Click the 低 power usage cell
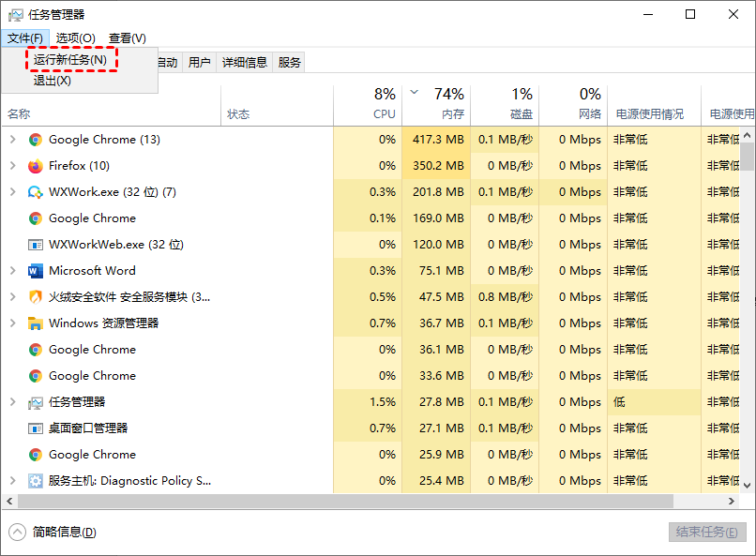The width and height of the screenshot is (756, 556). [654, 402]
